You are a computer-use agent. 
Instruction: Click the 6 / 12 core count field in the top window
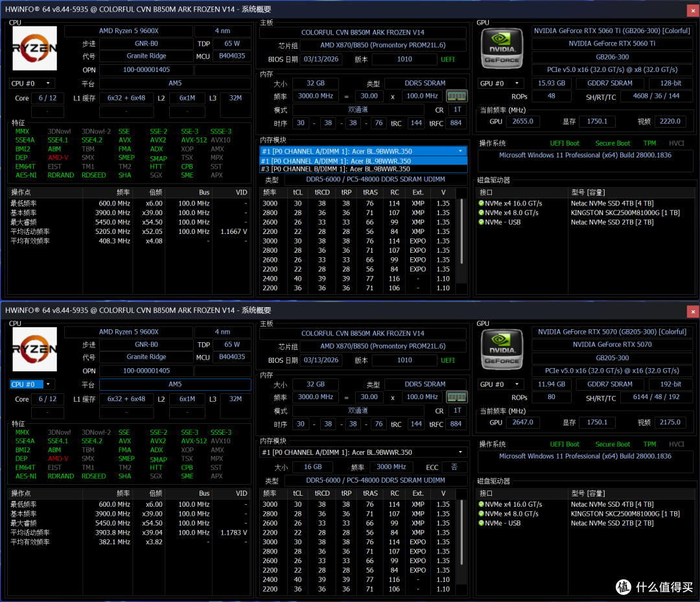coord(47,98)
